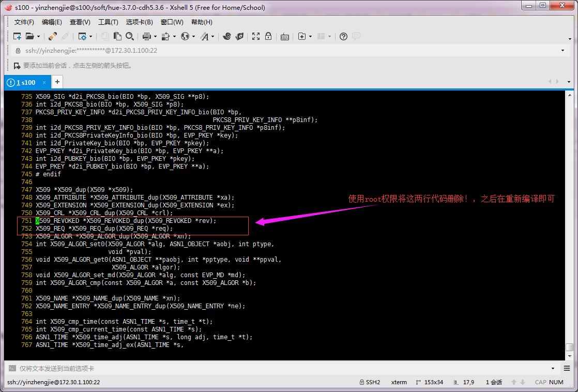The width and height of the screenshot is (578, 392).
Task: Expand the address bar history dropdown
Action: tap(563, 51)
